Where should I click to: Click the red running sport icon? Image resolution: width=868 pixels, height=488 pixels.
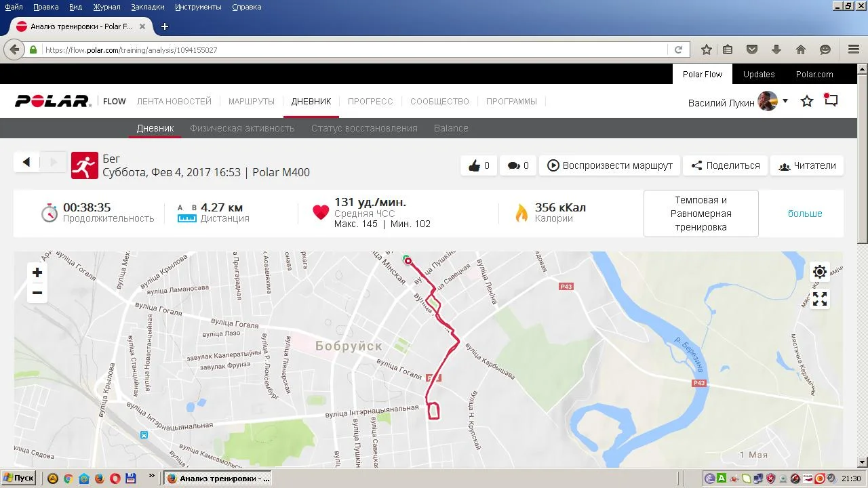(x=84, y=165)
